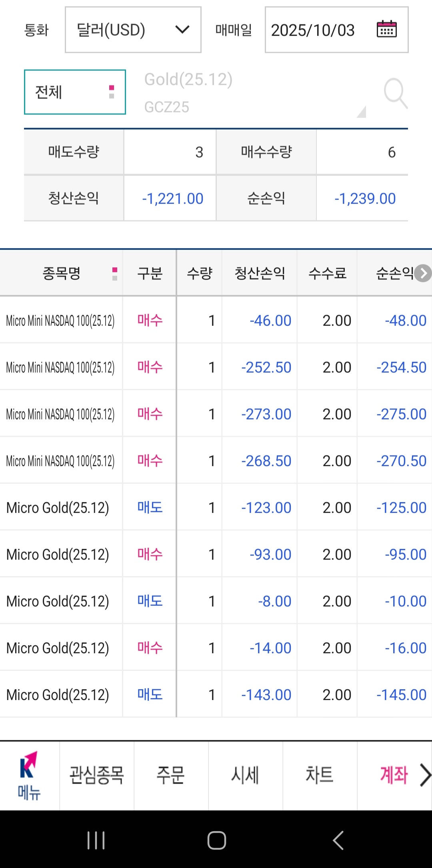Select the trade date field 2025/10/03

pos(336,30)
